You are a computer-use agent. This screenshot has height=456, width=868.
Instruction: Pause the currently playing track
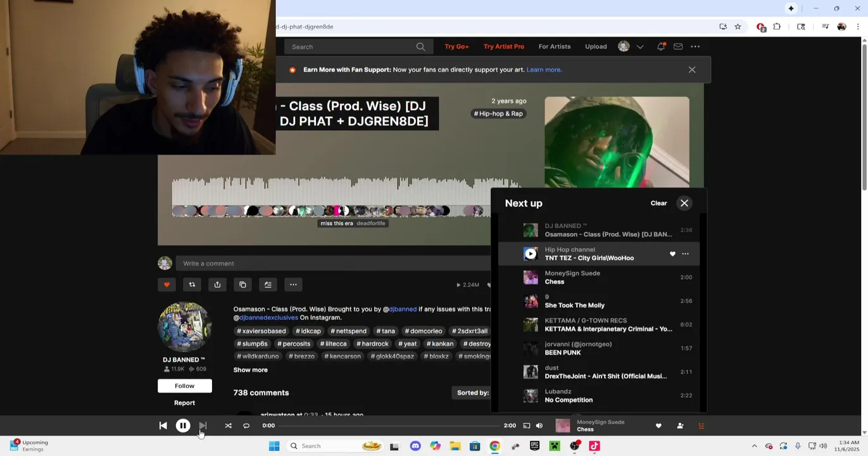pyautogui.click(x=183, y=426)
